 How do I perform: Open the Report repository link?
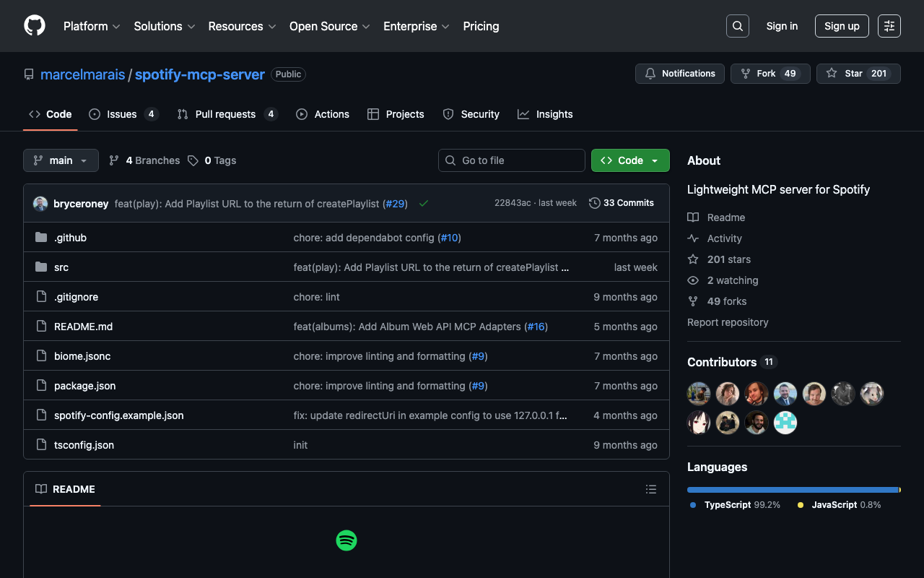728,322
